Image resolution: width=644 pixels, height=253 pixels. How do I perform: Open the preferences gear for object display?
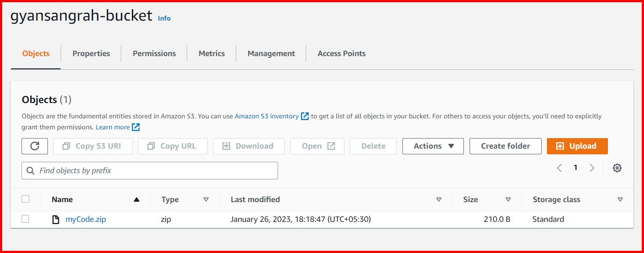coord(617,167)
